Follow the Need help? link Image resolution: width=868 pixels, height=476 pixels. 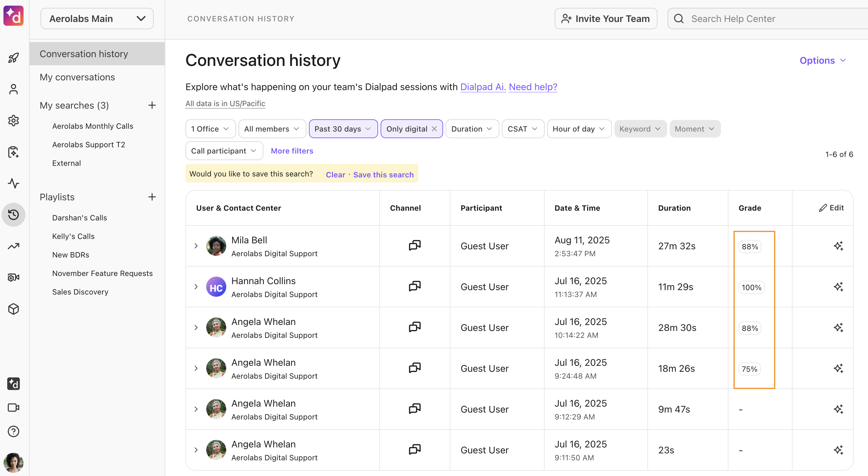pyautogui.click(x=533, y=87)
